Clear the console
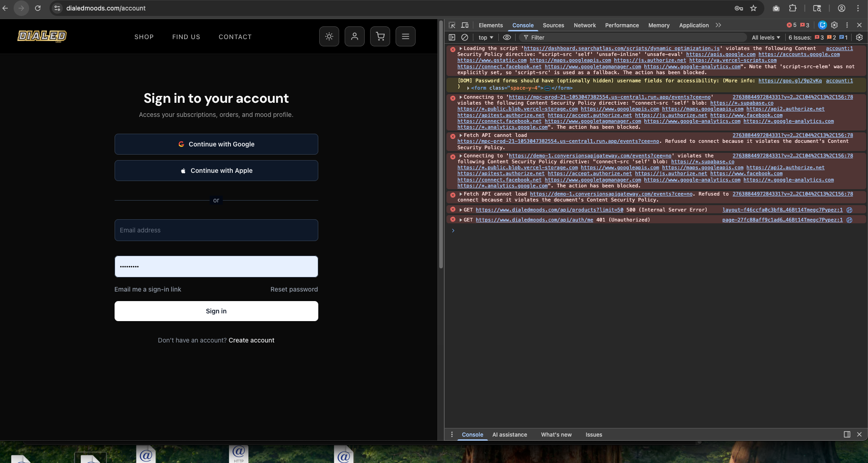This screenshot has width=868, height=463. (x=465, y=37)
